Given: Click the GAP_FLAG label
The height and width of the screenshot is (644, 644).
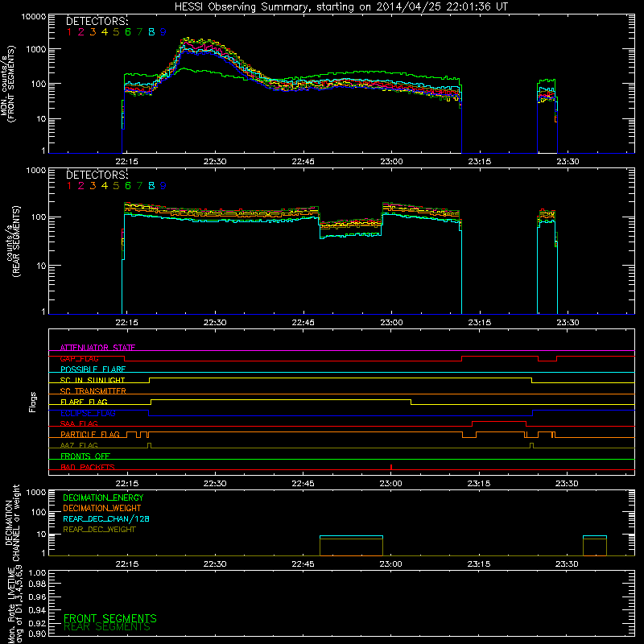Looking at the screenshot, I should pos(79,358).
